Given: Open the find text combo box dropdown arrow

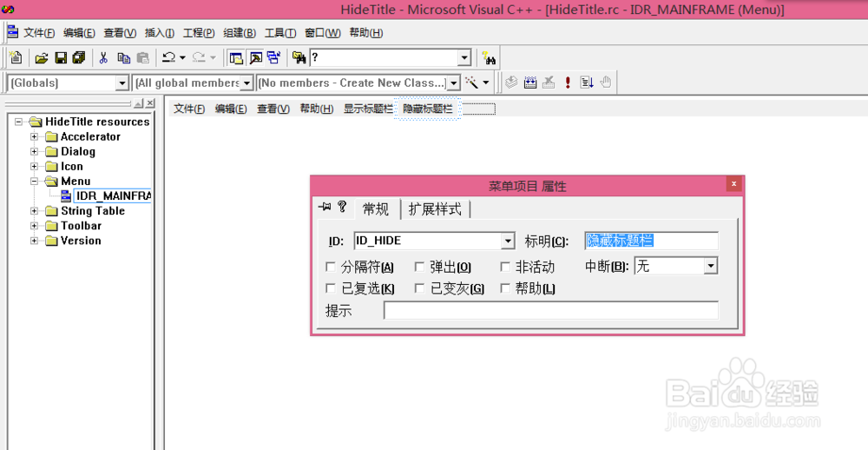Looking at the screenshot, I should coord(464,57).
